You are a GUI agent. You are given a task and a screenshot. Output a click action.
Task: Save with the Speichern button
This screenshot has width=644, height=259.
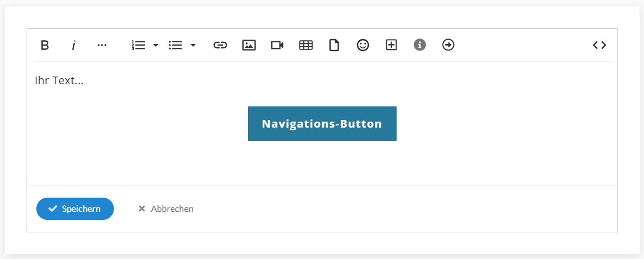pos(75,209)
